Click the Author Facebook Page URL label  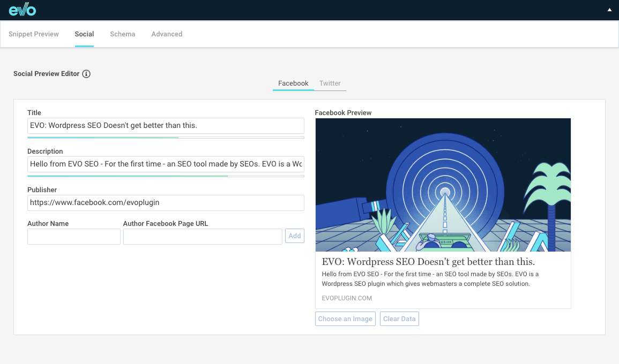[x=166, y=224]
